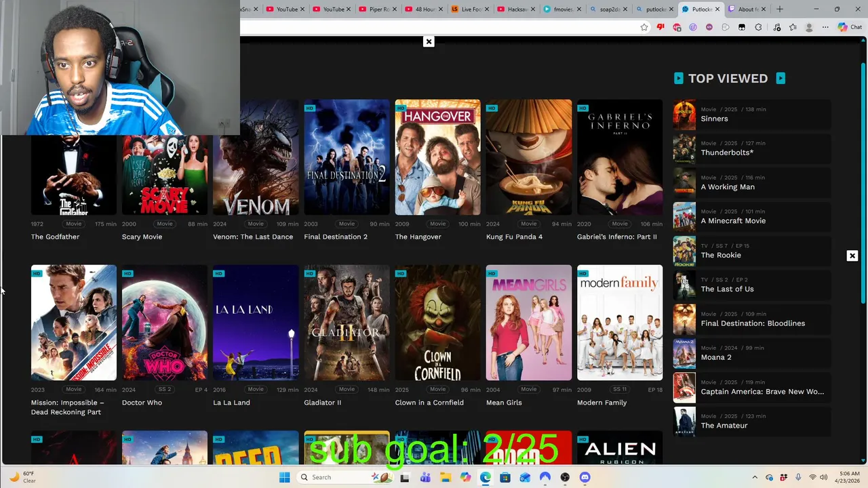Click the Modern Family title link
This screenshot has height=488, width=868.
pos(601,403)
